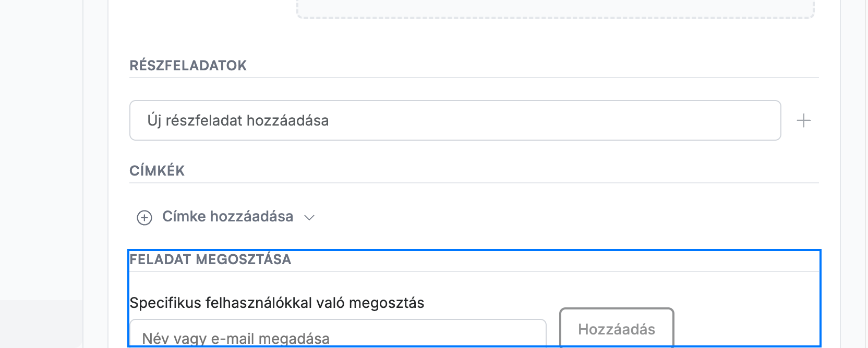This screenshot has height=348, width=868.
Task: Click the Specifikus felhasználókkal való megosztás label
Action: [x=277, y=303]
